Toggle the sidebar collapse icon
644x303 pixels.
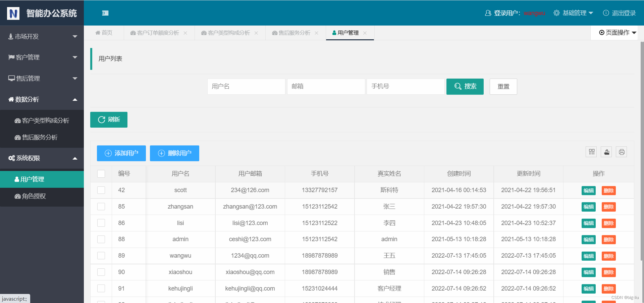pyautogui.click(x=105, y=13)
